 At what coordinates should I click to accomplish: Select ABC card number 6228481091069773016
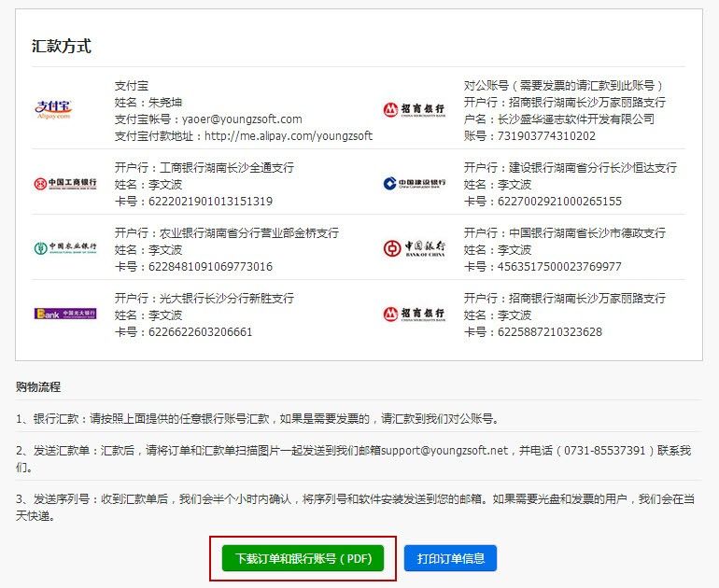210,266
